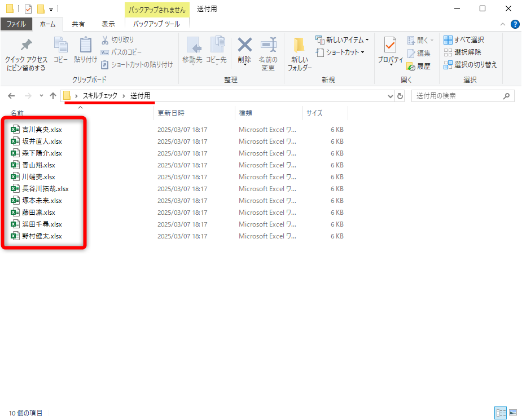Viewport: 522px width, 420px height.
Task: Click inside the 送付用の検索 search box
Action: click(x=457, y=95)
